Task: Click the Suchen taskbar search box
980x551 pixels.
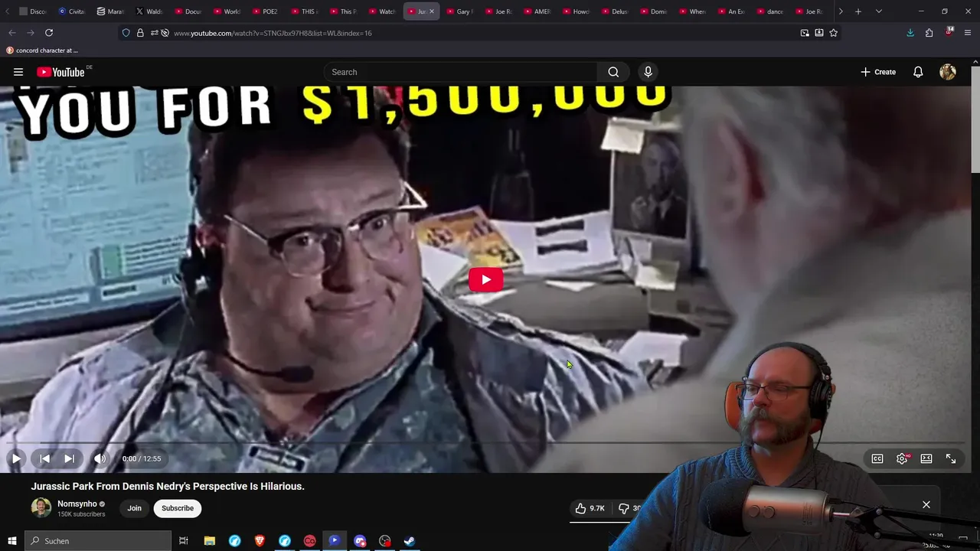Action: [x=98, y=541]
